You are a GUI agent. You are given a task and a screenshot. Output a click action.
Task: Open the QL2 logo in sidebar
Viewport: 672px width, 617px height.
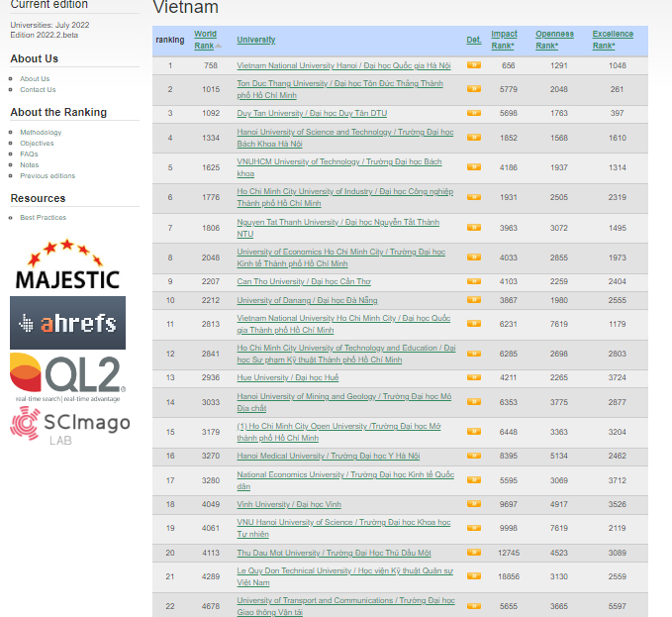[67, 376]
